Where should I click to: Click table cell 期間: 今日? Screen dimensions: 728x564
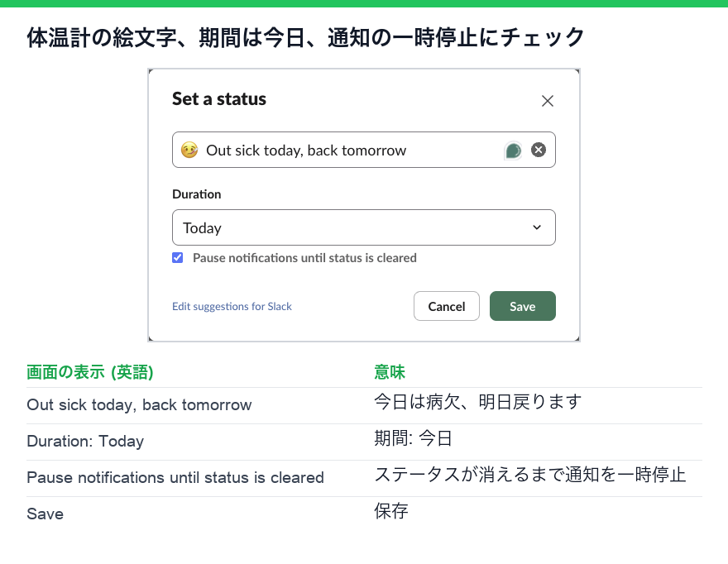413,438
